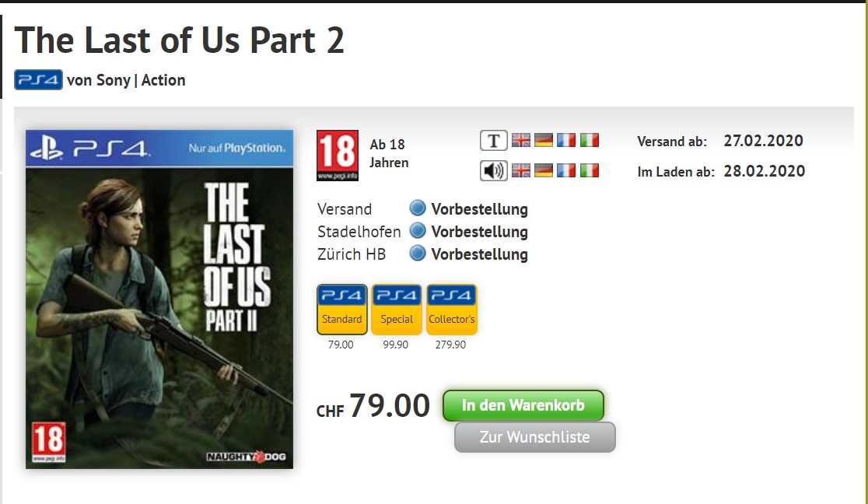Click the Versand availability blue status dot
This screenshot has height=504, width=868.
[x=418, y=208]
